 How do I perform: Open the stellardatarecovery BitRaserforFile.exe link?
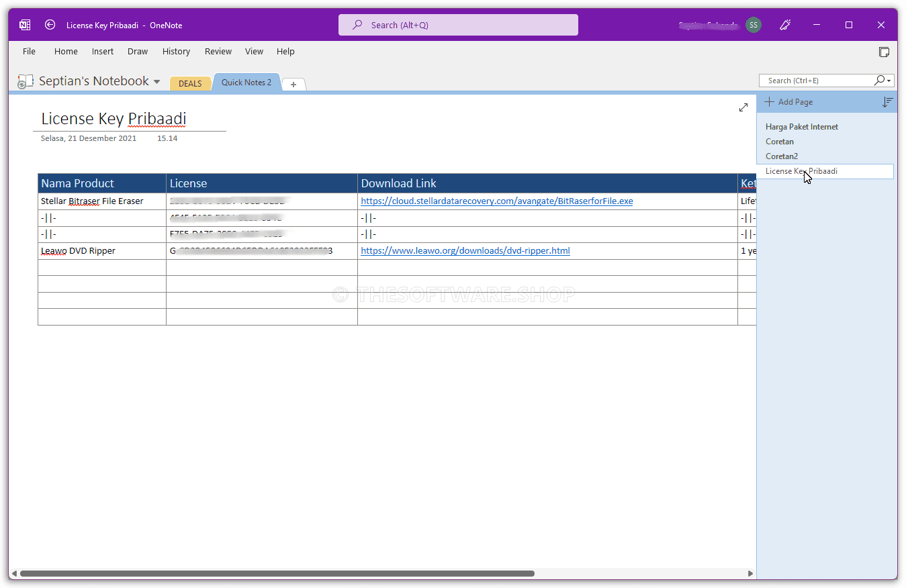pyautogui.click(x=497, y=201)
